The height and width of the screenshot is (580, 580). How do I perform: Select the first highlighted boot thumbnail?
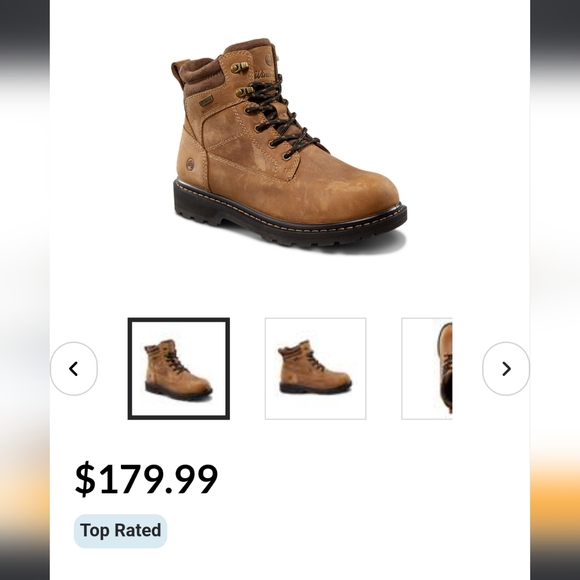pyautogui.click(x=179, y=368)
